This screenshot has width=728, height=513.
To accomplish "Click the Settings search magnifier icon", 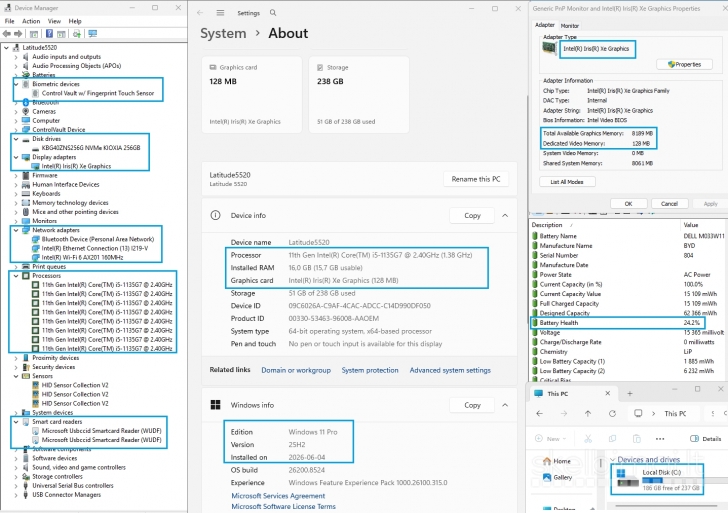I will coord(273,13).
